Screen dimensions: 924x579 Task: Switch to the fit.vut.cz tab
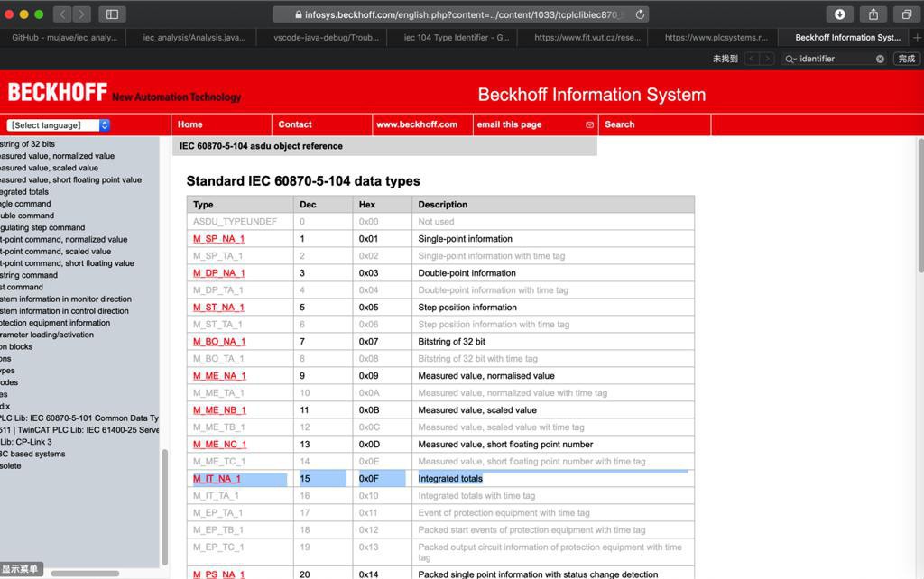[587, 37]
